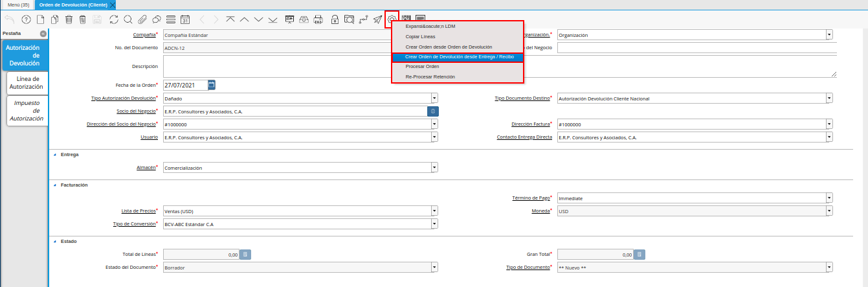Viewport: 868px width, 287px height.
Task: Open the Total de Líneas calculator button
Action: pos(245,255)
